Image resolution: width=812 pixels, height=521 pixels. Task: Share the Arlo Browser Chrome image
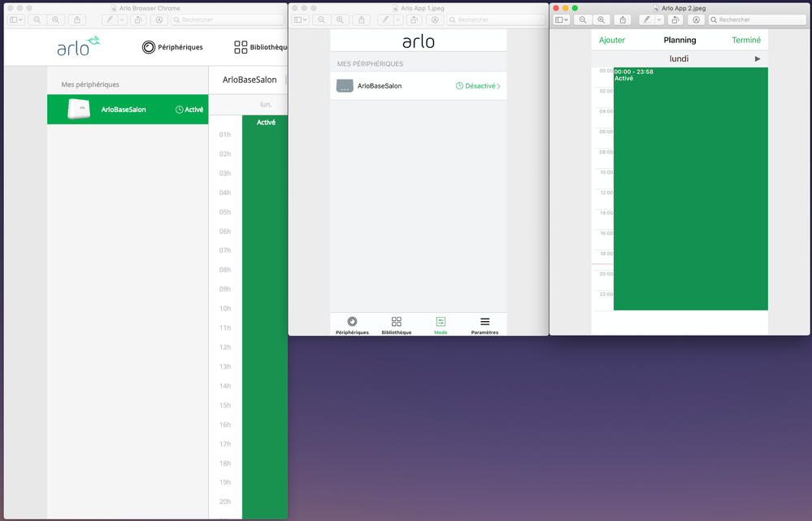pyautogui.click(x=77, y=20)
